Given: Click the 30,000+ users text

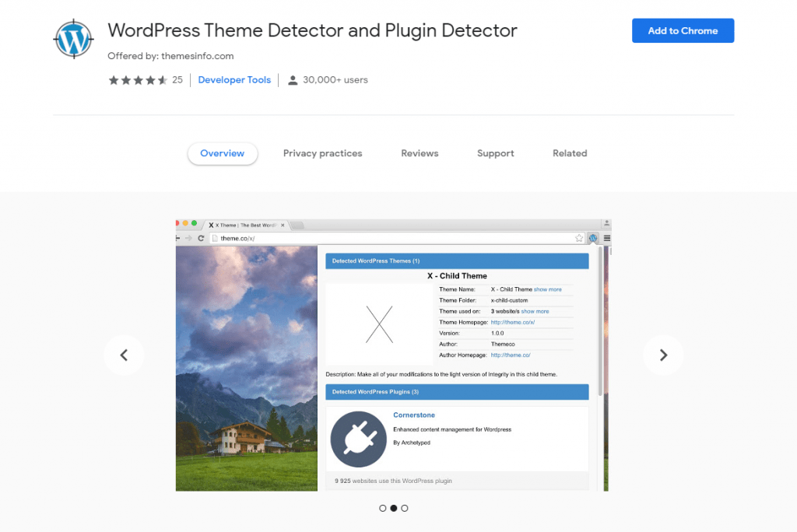Looking at the screenshot, I should [335, 80].
